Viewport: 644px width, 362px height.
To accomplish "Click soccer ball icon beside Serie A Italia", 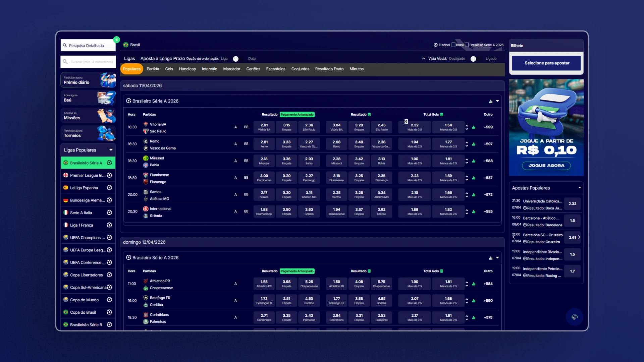I will (109, 213).
